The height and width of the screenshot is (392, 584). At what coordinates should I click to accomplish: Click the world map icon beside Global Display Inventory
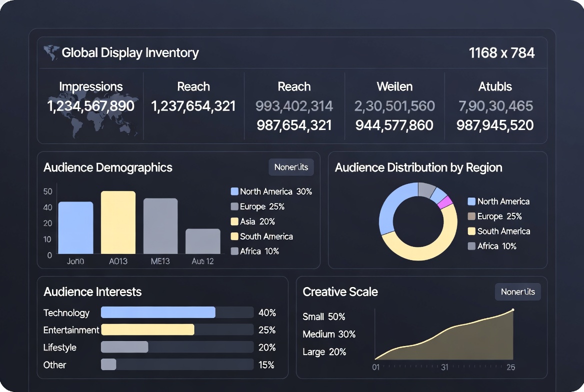click(x=50, y=51)
